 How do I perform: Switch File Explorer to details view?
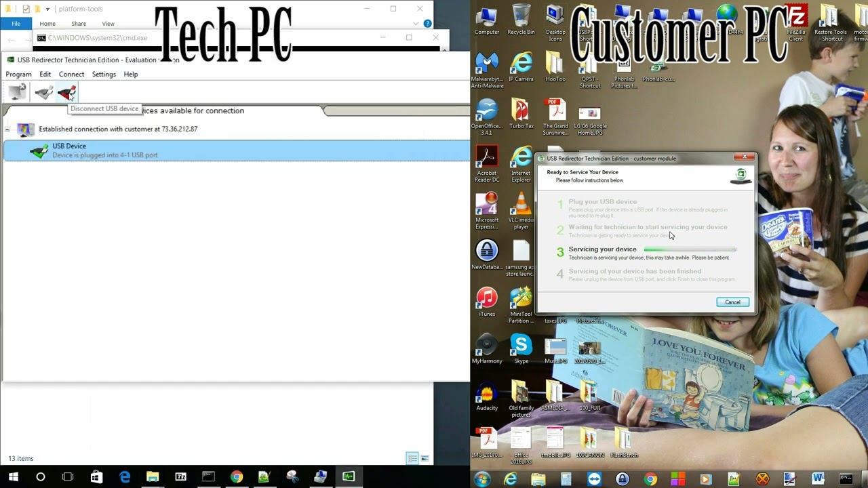pyautogui.click(x=412, y=459)
